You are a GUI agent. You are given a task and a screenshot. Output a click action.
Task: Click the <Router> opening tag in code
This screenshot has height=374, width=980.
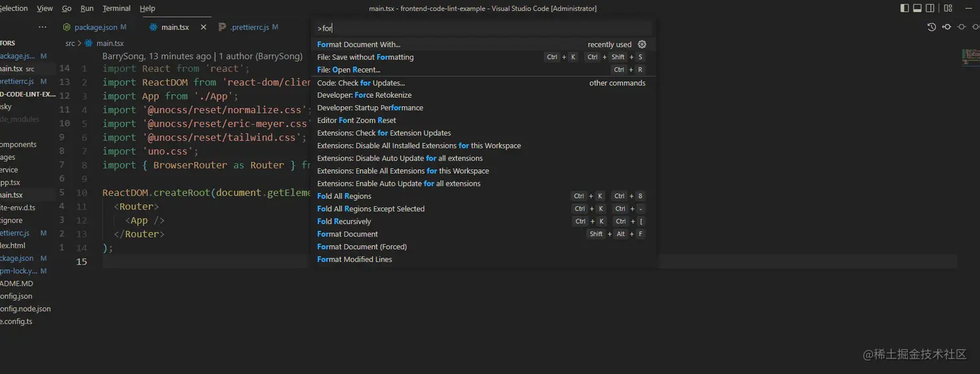point(136,207)
